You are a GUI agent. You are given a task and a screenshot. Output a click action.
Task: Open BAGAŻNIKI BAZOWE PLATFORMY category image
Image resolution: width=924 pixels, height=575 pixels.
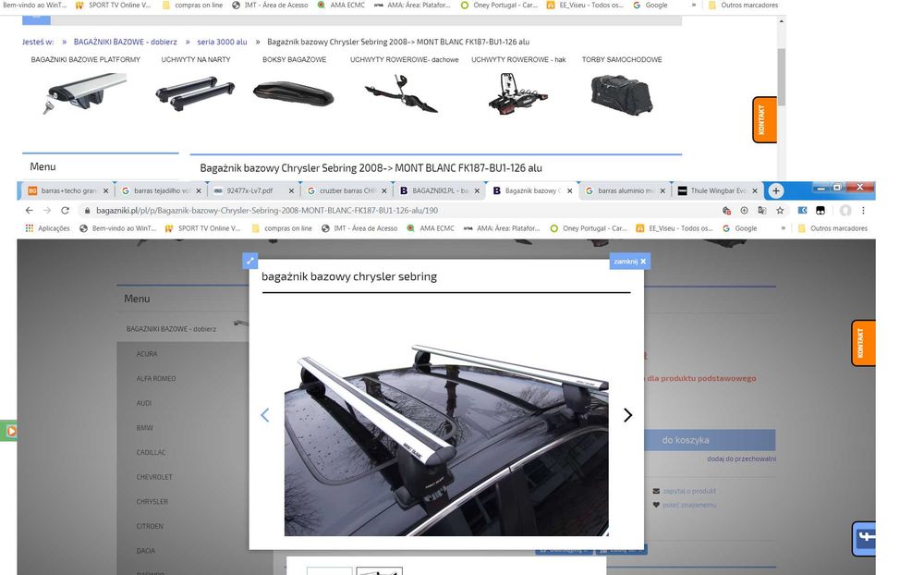coord(85,93)
